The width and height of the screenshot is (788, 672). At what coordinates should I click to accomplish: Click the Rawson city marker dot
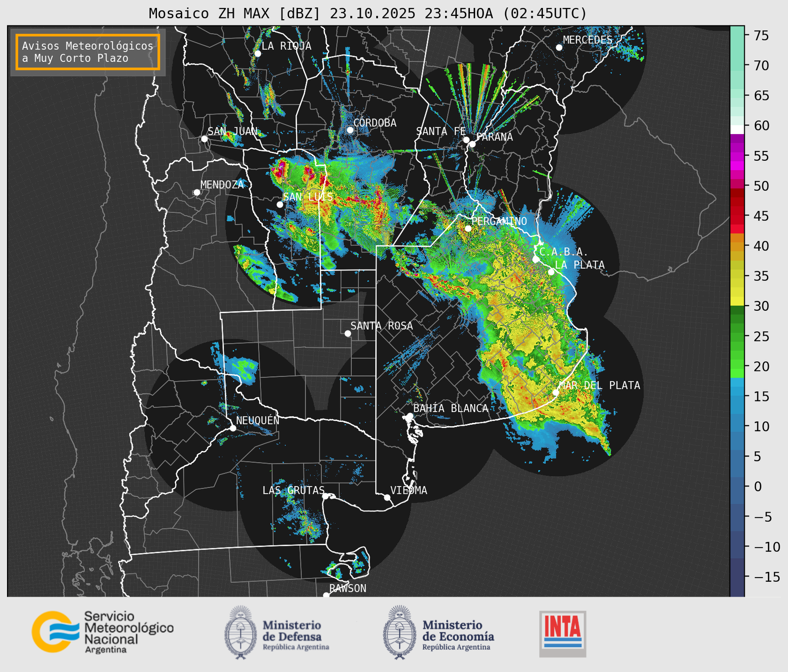326,595
